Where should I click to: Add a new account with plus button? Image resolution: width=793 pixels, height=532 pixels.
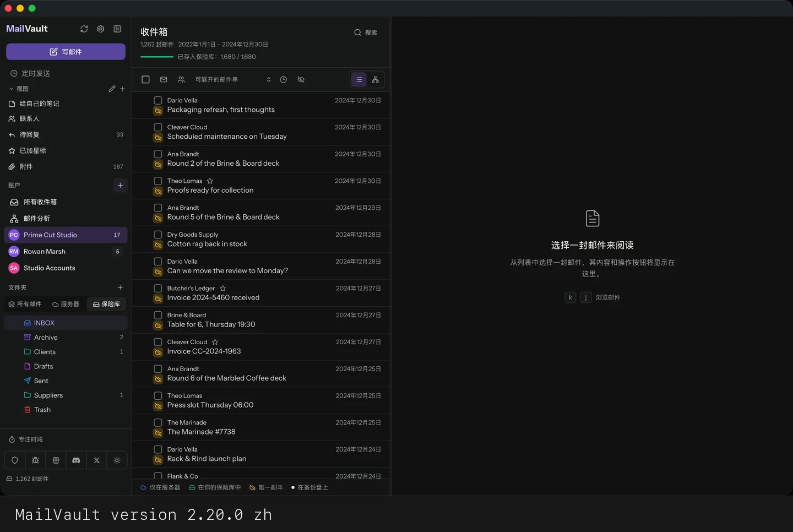click(x=120, y=185)
